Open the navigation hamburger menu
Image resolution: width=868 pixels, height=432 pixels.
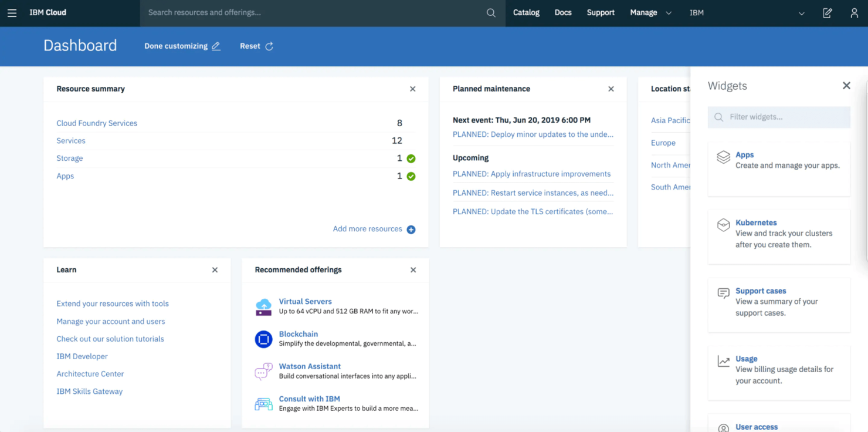[12, 12]
